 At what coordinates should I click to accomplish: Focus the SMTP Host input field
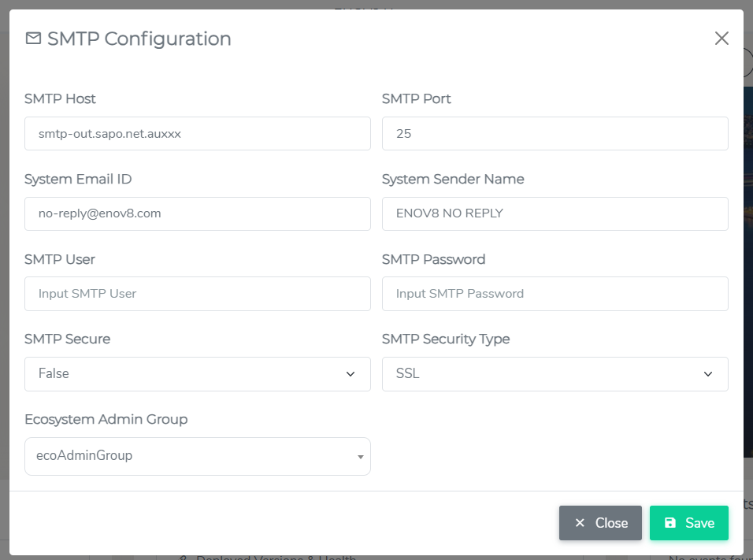197,134
